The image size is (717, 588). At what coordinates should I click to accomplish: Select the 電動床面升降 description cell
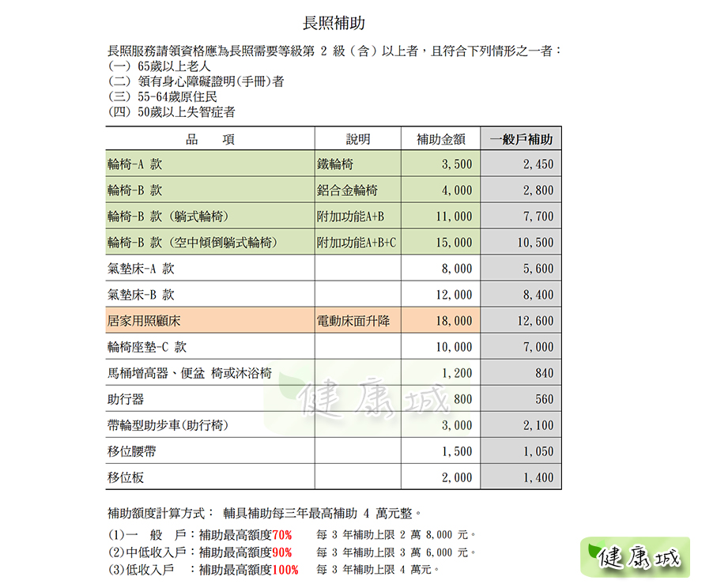pos(353,321)
